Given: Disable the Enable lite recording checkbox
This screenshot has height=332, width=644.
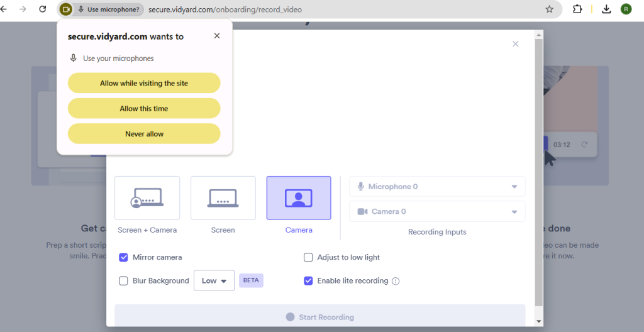Looking at the screenshot, I should (308, 280).
